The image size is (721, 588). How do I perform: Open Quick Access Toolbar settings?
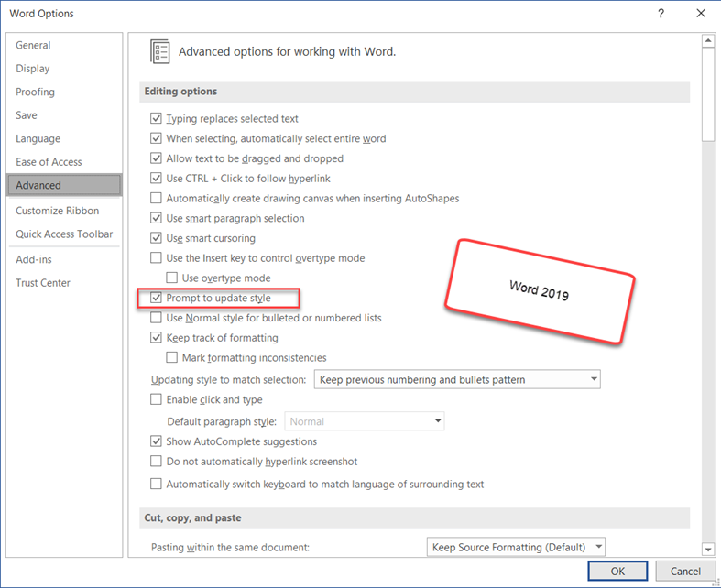pos(64,234)
